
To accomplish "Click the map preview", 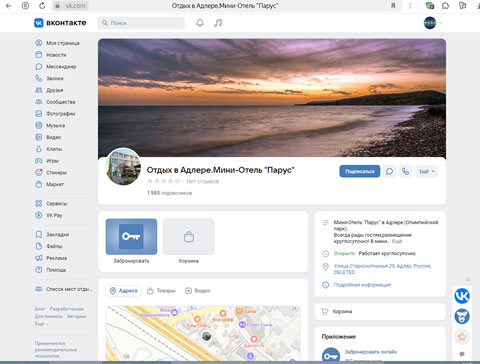I will coord(203,333).
